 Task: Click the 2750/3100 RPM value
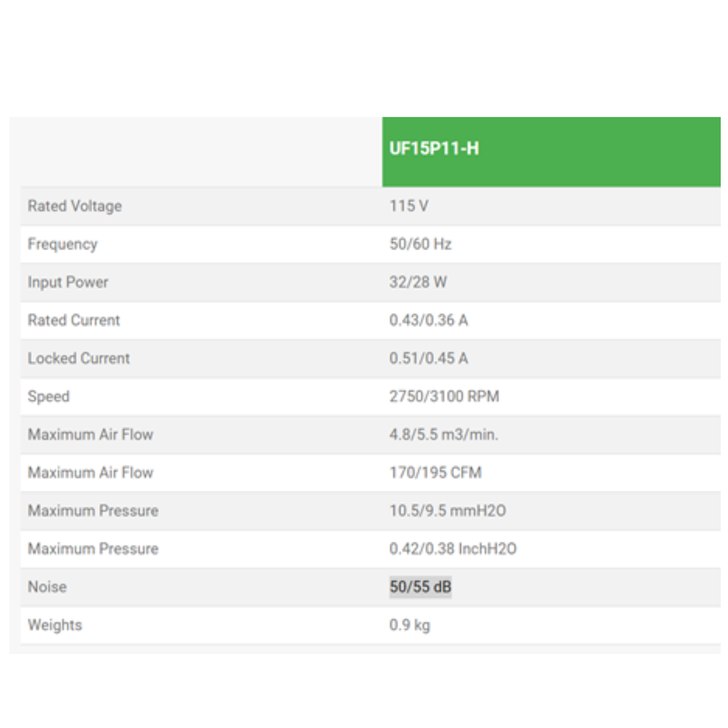pyautogui.click(x=444, y=397)
